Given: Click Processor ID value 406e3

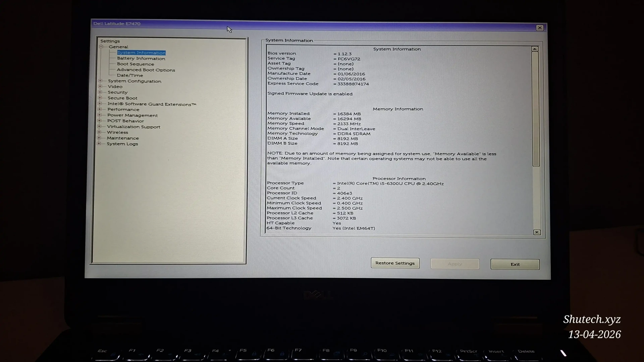Looking at the screenshot, I should click(344, 193).
